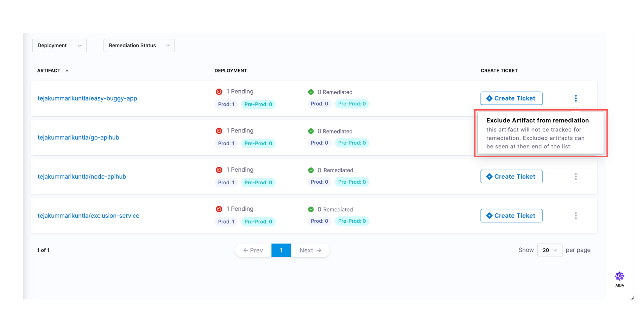Open the 20 per page size dropdown

[549, 250]
